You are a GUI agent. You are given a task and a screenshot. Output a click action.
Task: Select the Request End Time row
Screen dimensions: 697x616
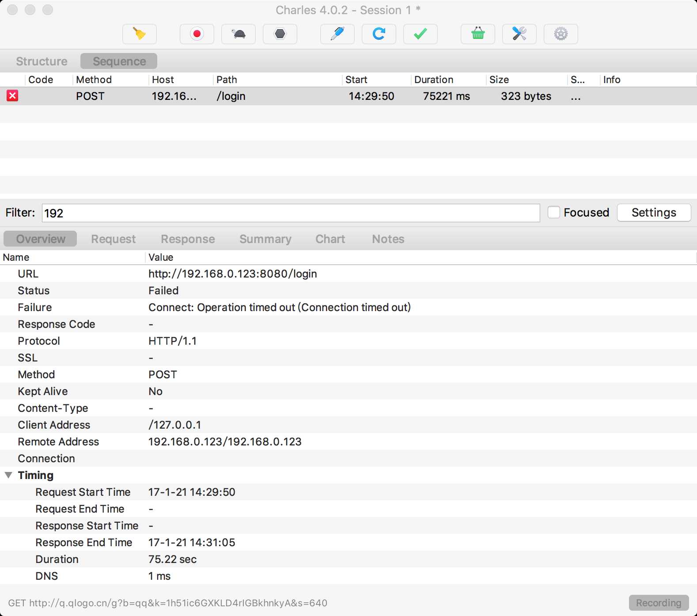(348, 509)
